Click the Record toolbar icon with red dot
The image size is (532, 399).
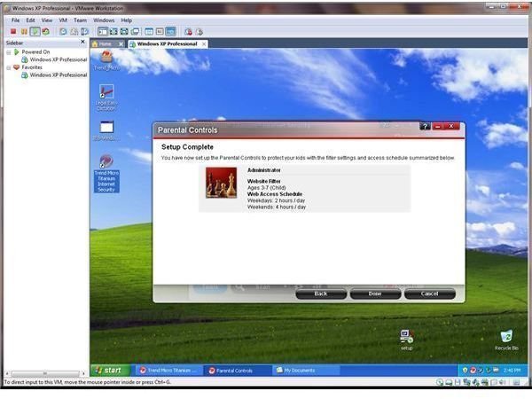(x=188, y=32)
